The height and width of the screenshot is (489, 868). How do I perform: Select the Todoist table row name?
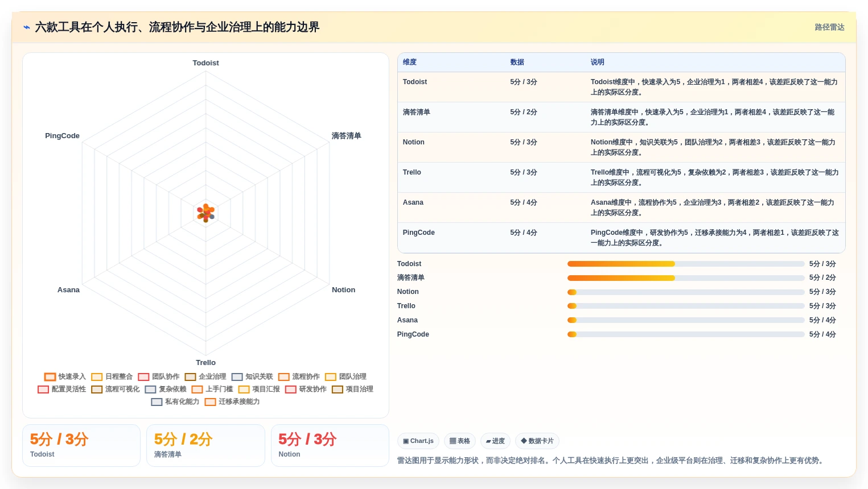pyautogui.click(x=415, y=82)
